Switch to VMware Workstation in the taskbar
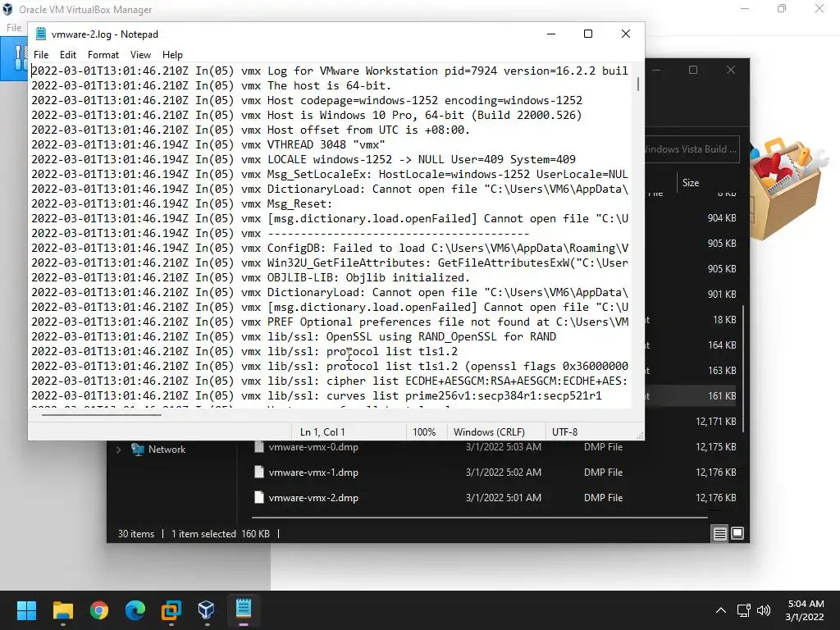840x630 pixels. 171,609
